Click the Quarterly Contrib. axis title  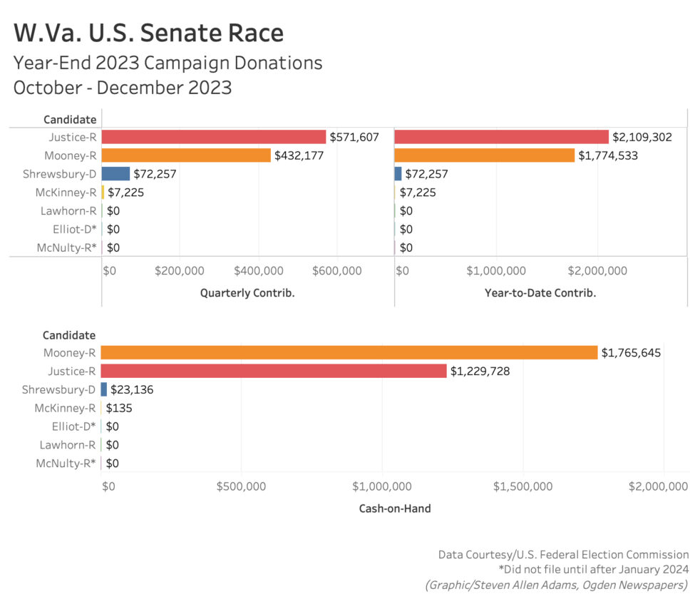click(247, 292)
